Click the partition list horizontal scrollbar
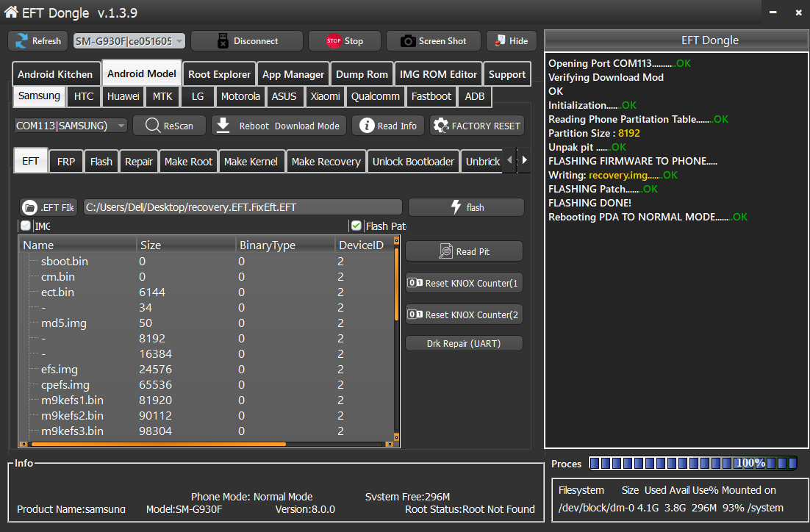The height and width of the screenshot is (532, 810). pyautogui.click(x=207, y=444)
